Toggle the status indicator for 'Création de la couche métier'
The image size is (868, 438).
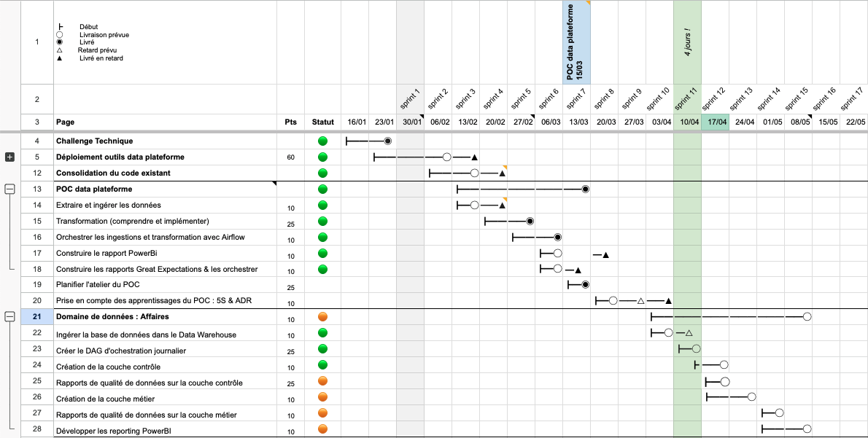322,399
